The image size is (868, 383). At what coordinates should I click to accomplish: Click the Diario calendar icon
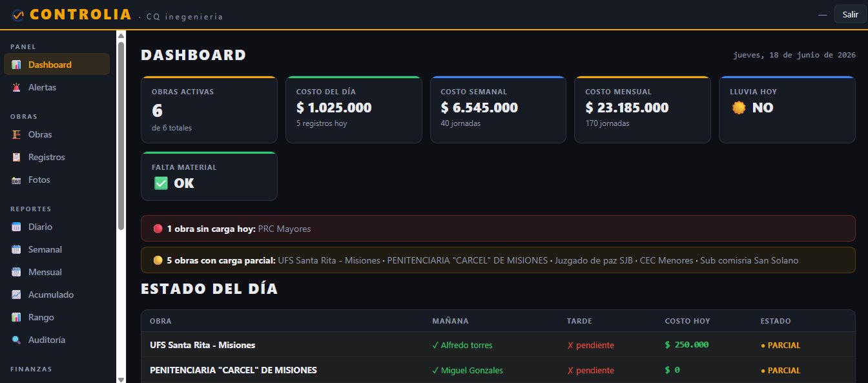tap(16, 227)
